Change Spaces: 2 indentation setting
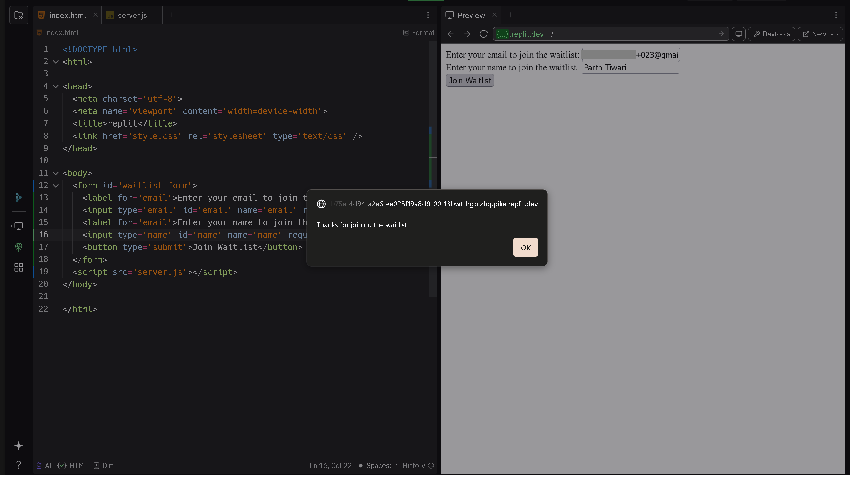Viewport: 850px width, 504px height. pos(382,465)
